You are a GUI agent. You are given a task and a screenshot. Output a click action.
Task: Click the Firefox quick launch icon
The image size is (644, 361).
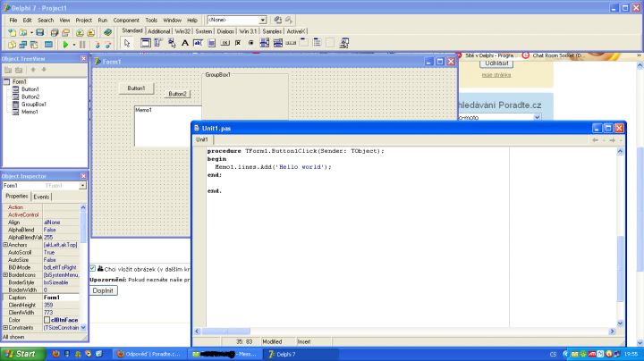(55, 354)
